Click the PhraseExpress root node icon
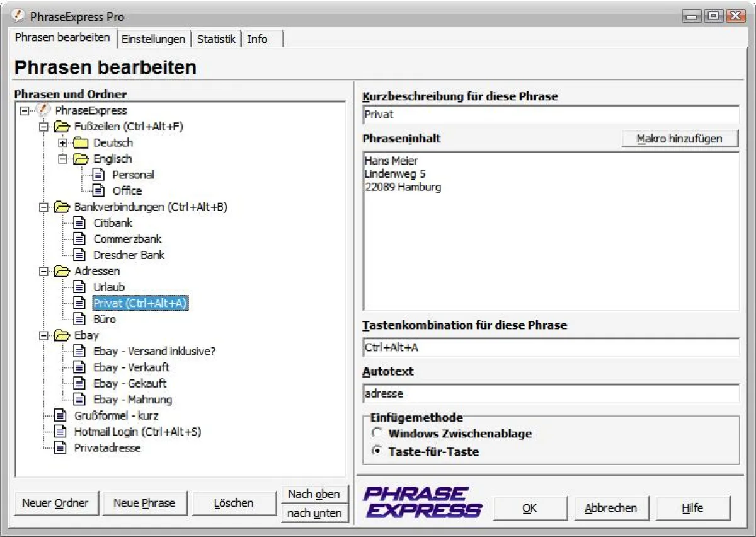This screenshot has height=537, width=756. (x=43, y=110)
